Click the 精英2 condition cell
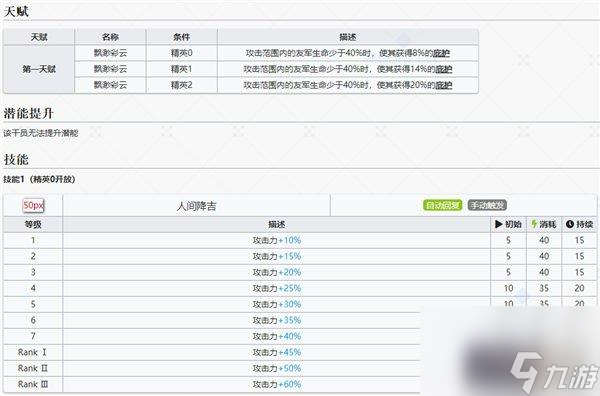This screenshot has width=600, height=396. coord(181,85)
